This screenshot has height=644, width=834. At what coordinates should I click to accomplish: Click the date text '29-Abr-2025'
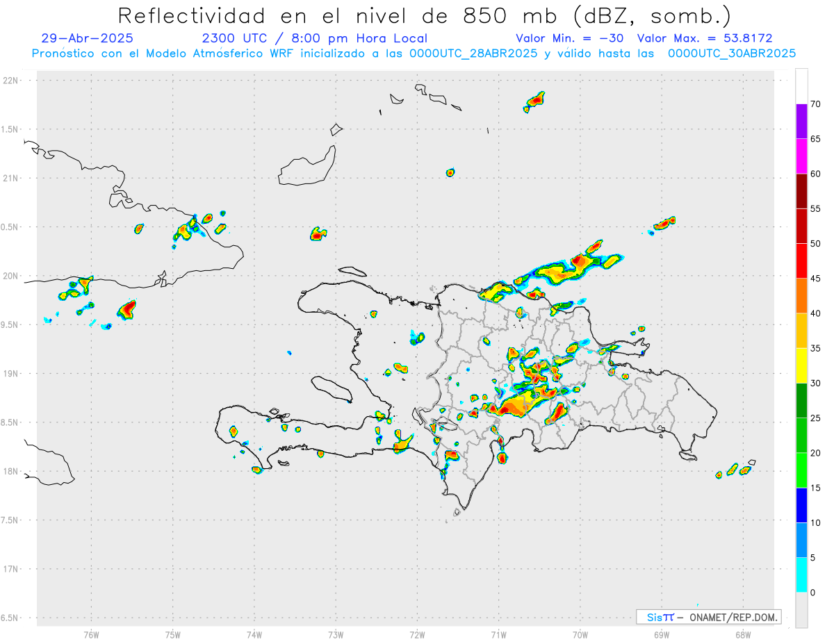(87, 38)
